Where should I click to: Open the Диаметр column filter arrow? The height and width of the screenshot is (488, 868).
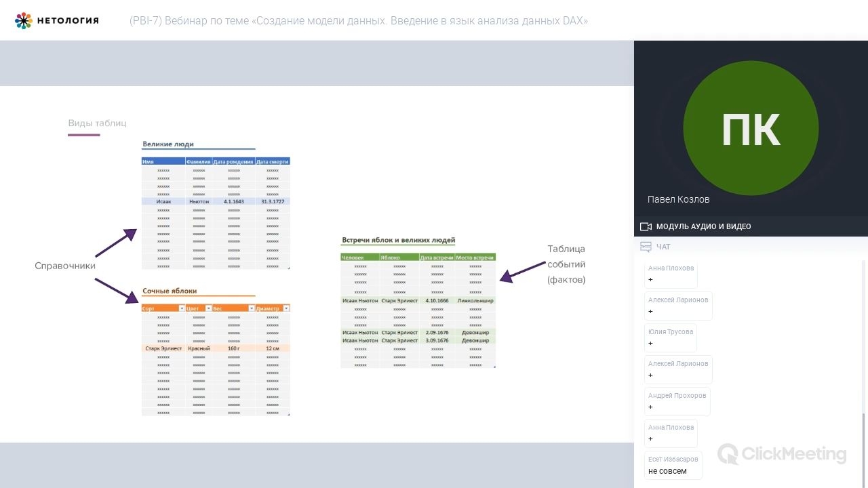[x=286, y=308]
